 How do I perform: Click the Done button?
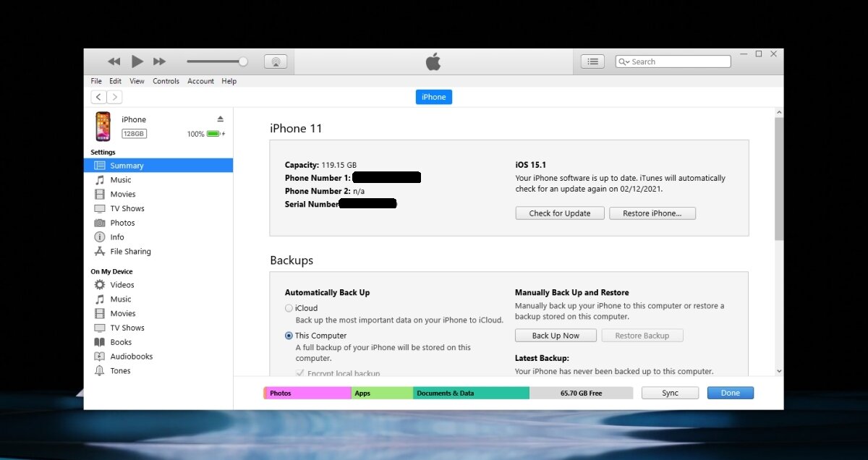tap(731, 393)
